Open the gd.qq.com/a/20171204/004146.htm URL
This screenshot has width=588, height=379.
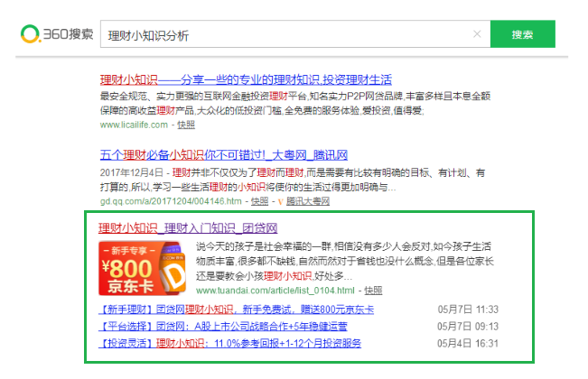tap(171, 201)
